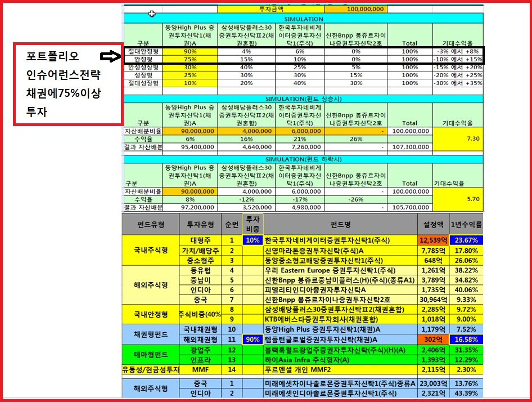Select fund 하이Asia Infra 주식형자(A)
This screenshot has height=402, width=532.
340,360
